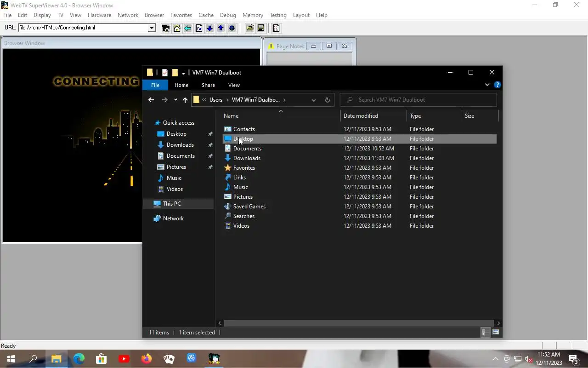Open YouTube app from taskbar
This screenshot has width=588, height=368.
124,359
